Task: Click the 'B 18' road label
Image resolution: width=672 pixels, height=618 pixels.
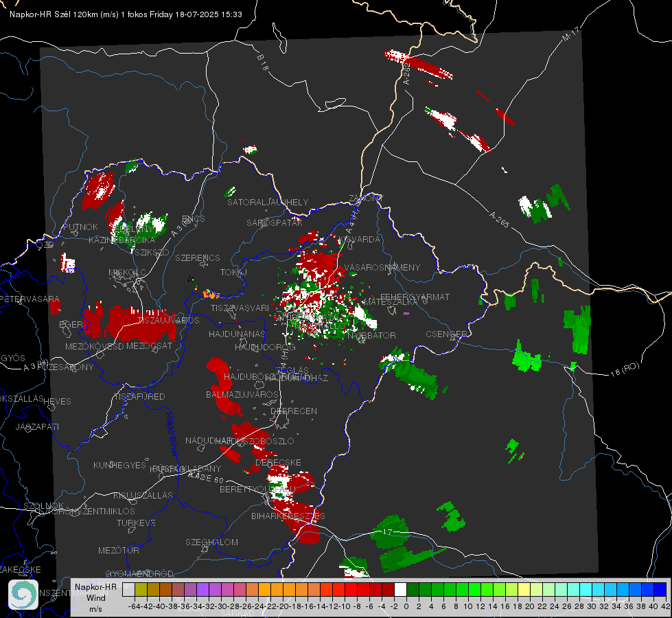Action: pos(263,62)
